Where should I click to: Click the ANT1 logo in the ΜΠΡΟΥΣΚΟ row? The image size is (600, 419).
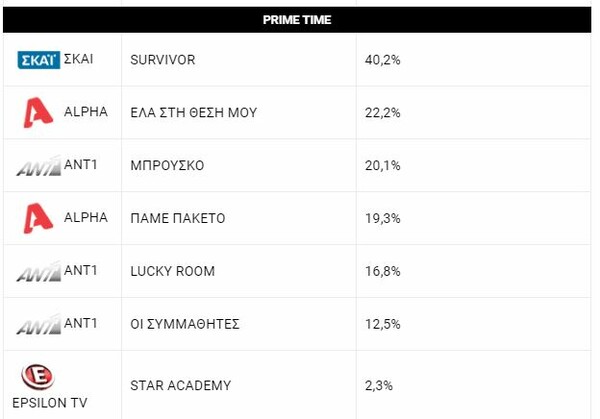click(39, 166)
